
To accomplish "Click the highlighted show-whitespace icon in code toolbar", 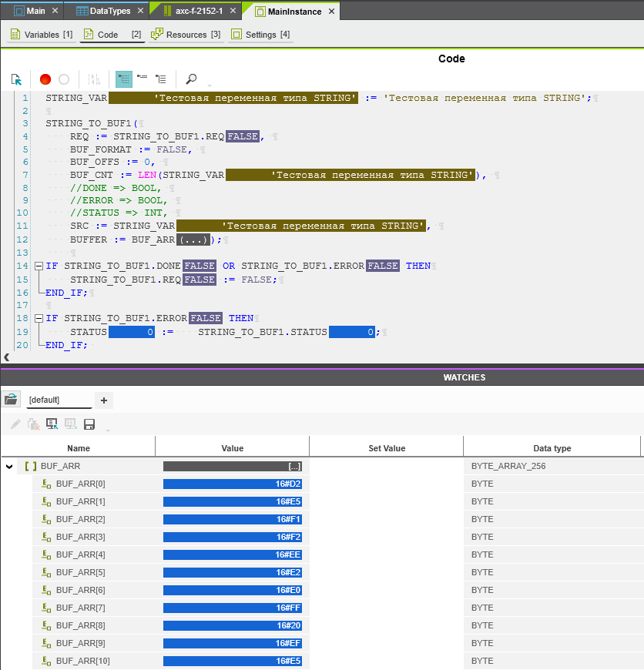I will click(x=124, y=79).
